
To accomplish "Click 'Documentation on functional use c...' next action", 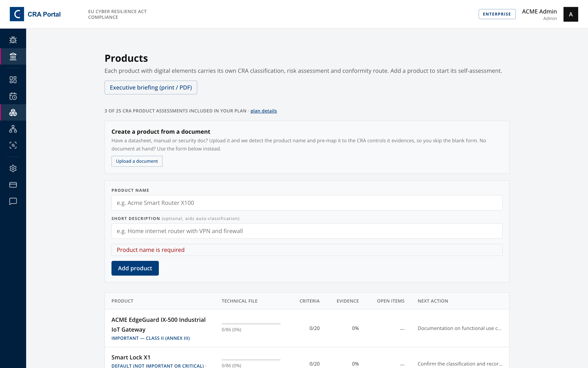I will coord(459,328).
